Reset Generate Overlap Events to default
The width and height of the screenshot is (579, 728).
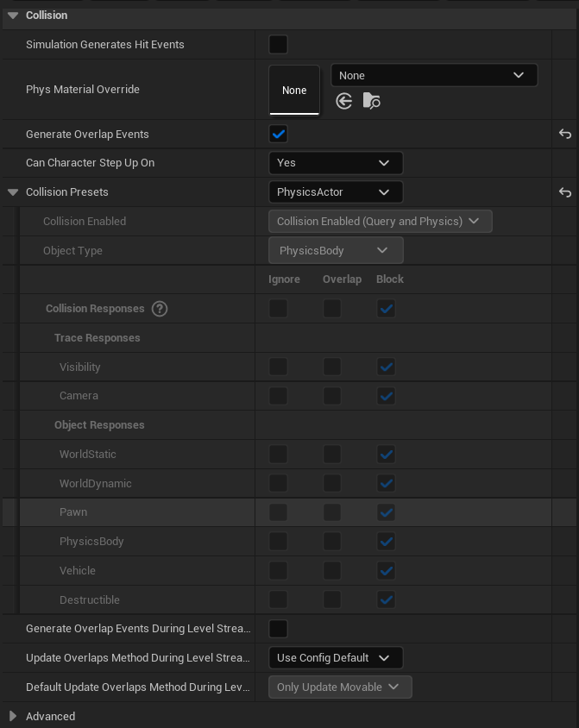pos(565,134)
